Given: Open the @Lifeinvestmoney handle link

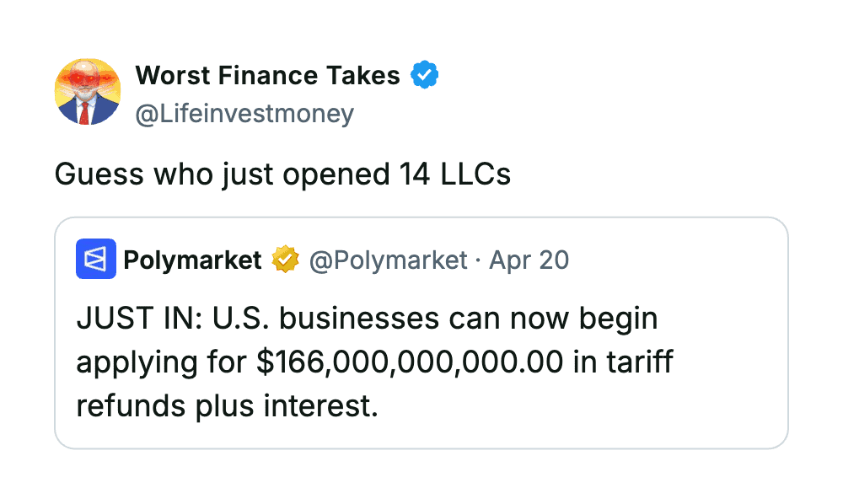Looking at the screenshot, I should [244, 113].
